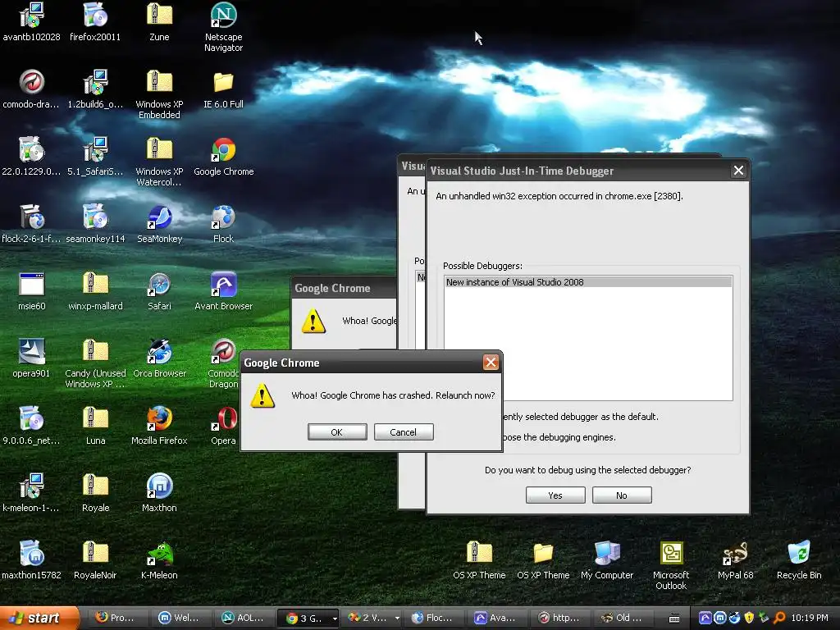Select the seamonkey114 installer icon
This screenshot has height=630, width=840.
point(95,224)
